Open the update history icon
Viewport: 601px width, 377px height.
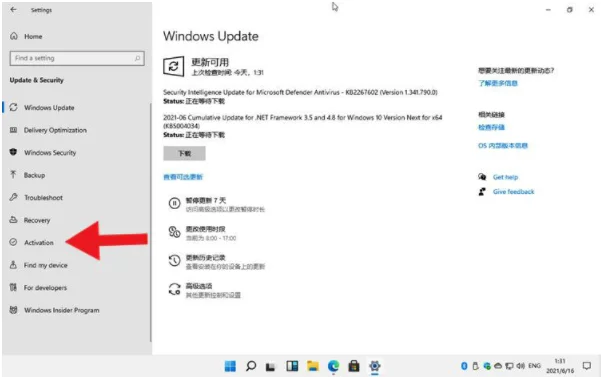click(x=174, y=261)
